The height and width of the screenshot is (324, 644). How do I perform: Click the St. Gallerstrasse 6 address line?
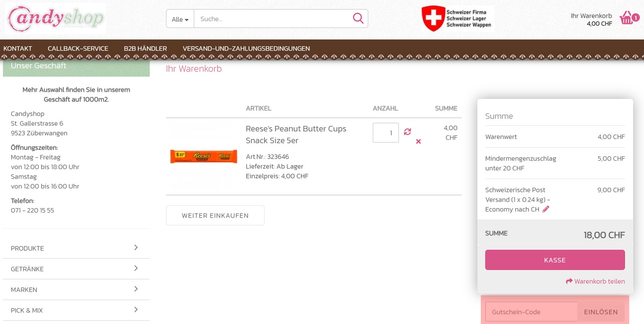click(37, 123)
